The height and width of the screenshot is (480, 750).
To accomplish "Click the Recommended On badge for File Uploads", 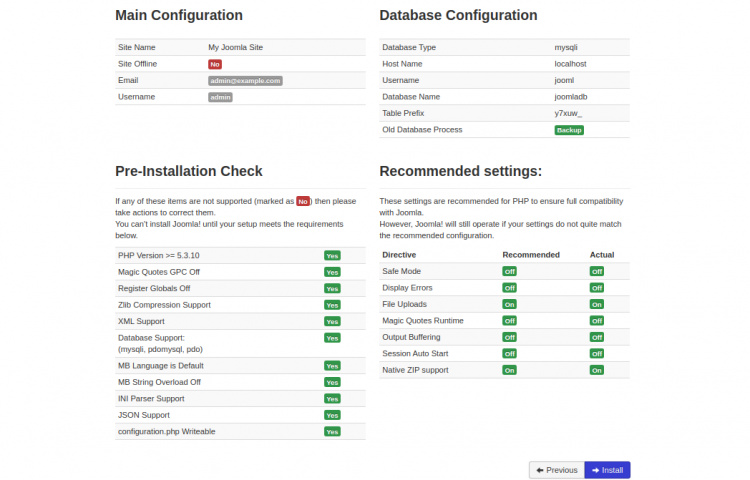I will pos(509,304).
